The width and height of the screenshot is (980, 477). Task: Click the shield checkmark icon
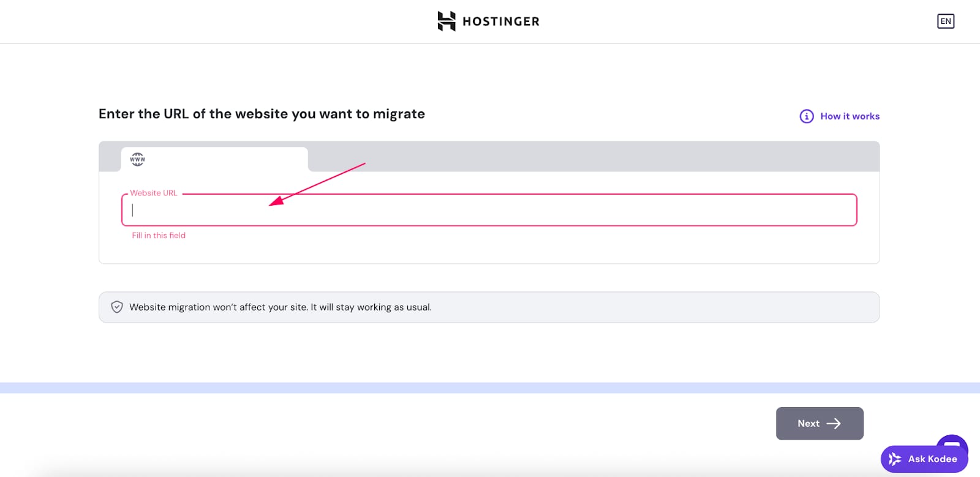click(x=117, y=307)
